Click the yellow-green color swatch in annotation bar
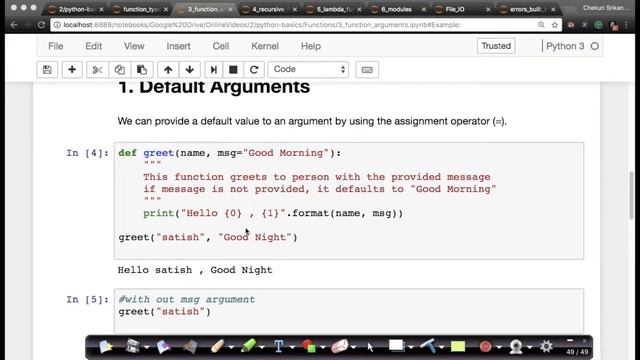The width and height of the screenshot is (640, 360). [x=458, y=347]
